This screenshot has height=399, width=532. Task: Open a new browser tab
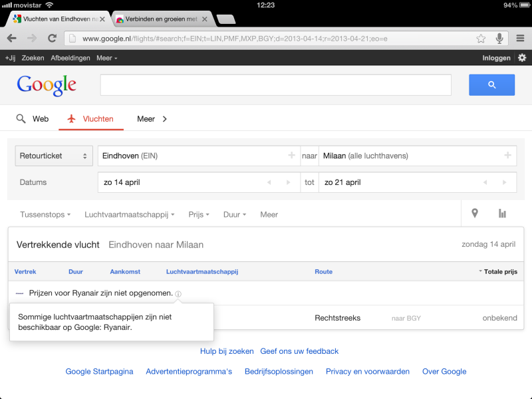(x=225, y=20)
